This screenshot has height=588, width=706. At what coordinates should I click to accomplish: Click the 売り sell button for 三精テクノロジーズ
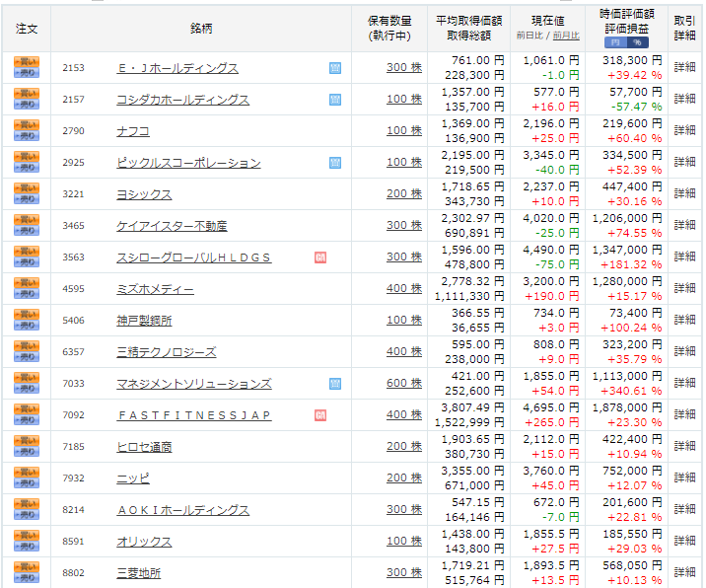pyautogui.click(x=27, y=356)
